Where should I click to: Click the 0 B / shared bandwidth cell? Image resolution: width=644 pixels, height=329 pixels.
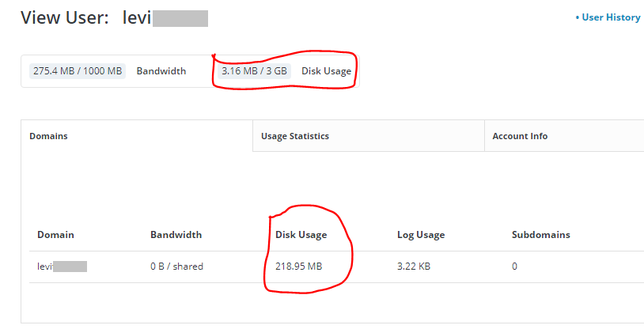coord(176,267)
